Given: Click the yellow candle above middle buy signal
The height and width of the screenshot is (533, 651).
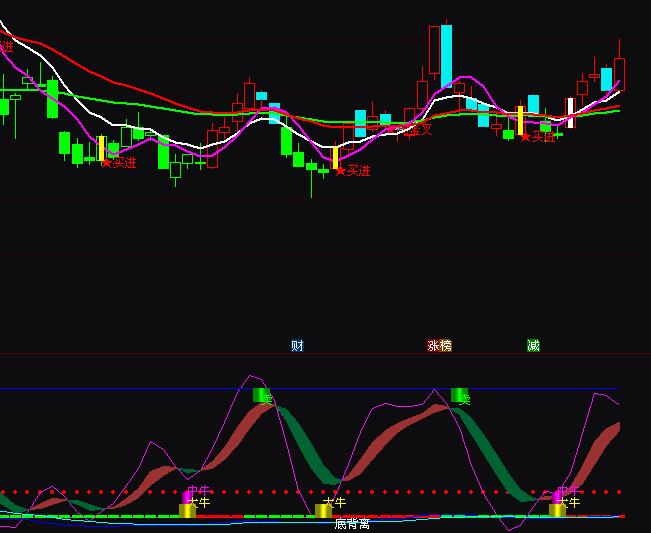Looking at the screenshot, I should [335, 157].
